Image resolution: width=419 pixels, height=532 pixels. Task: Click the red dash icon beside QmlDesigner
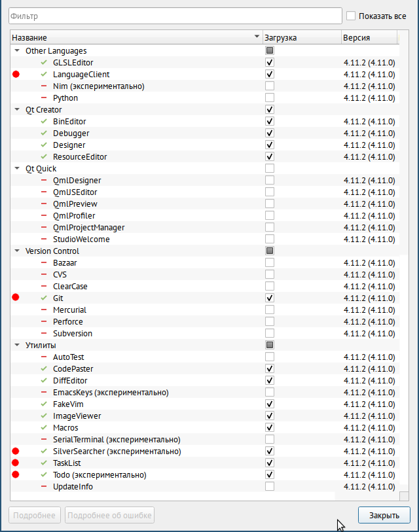coord(44,180)
